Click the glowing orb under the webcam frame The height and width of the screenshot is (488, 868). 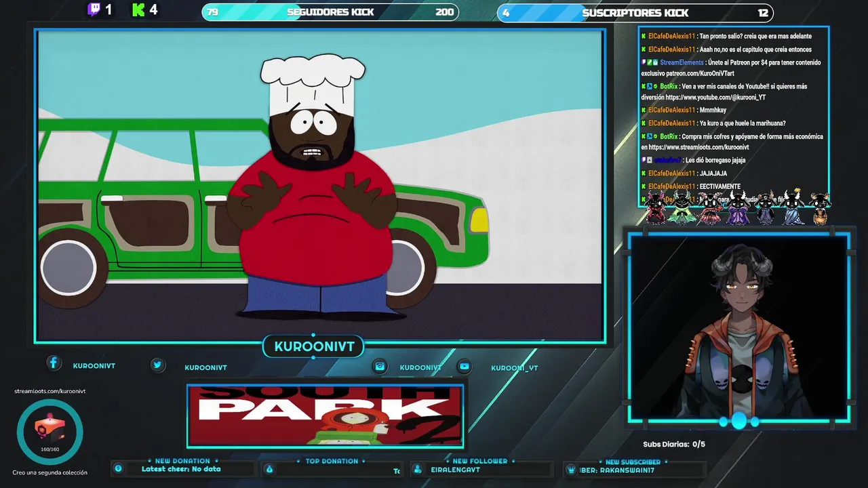click(x=738, y=422)
